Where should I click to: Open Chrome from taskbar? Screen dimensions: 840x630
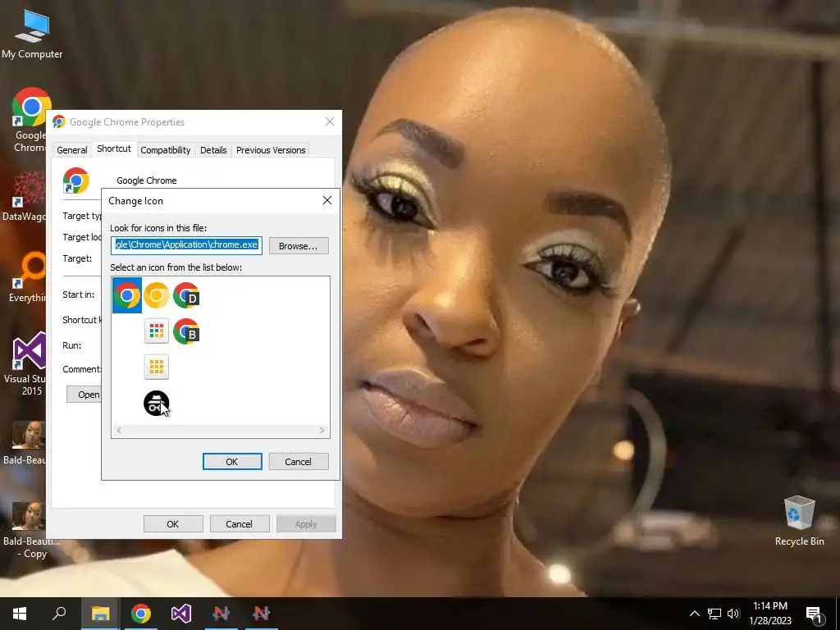coord(141,614)
